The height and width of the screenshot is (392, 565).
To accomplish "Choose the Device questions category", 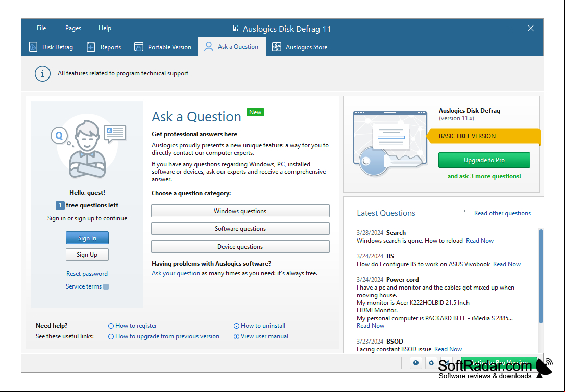I will tap(240, 247).
